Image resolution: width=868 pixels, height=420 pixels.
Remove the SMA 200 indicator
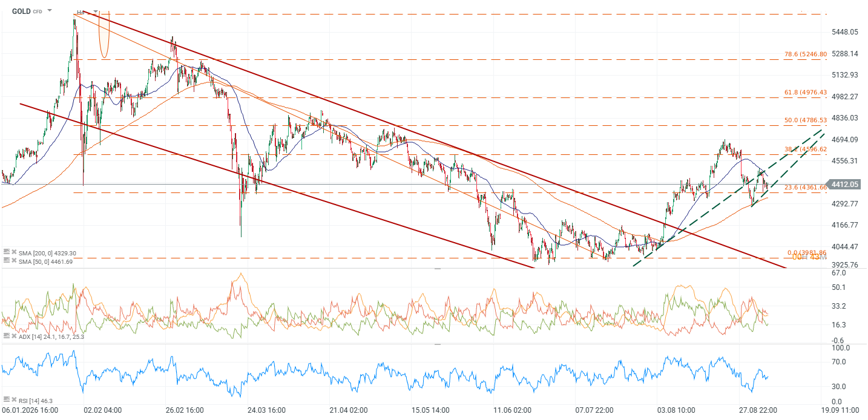pos(13,253)
